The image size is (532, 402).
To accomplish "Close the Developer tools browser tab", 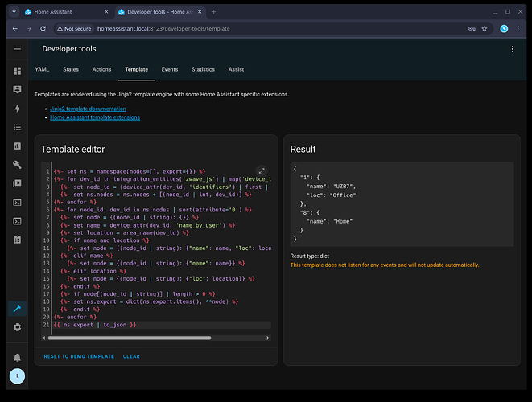I will coord(200,12).
